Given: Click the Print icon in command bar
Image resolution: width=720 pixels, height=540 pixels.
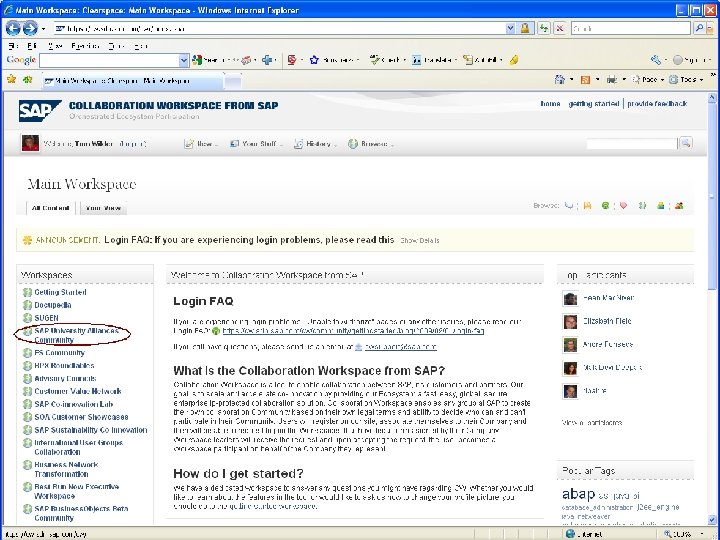Looking at the screenshot, I should tap(612, 80).
